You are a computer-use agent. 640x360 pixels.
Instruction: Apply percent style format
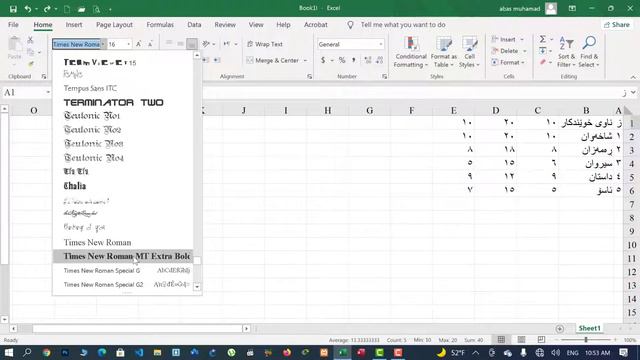342,60
